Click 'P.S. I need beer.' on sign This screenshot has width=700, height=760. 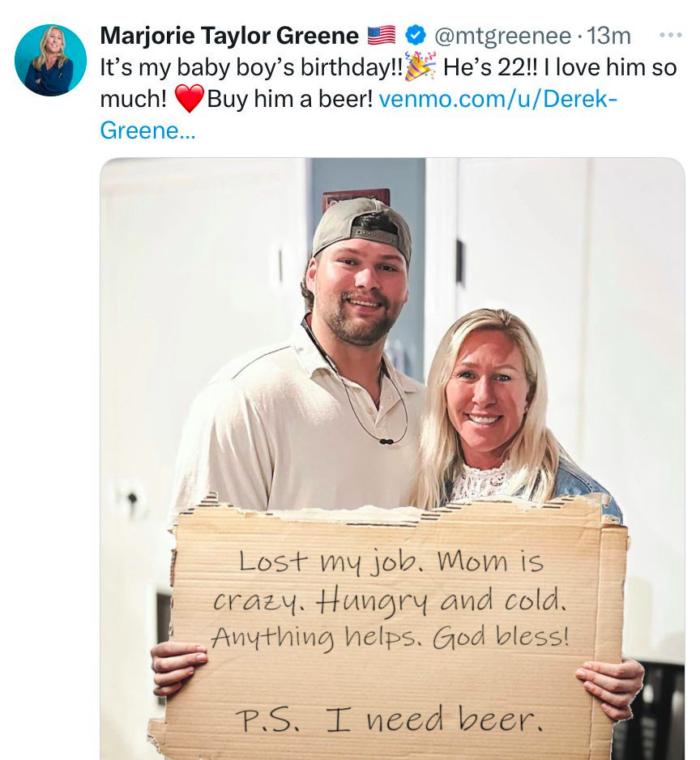389,719
